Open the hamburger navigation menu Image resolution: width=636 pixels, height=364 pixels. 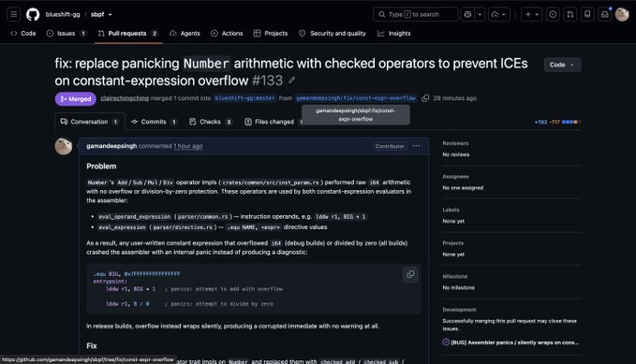pos(13,15)
